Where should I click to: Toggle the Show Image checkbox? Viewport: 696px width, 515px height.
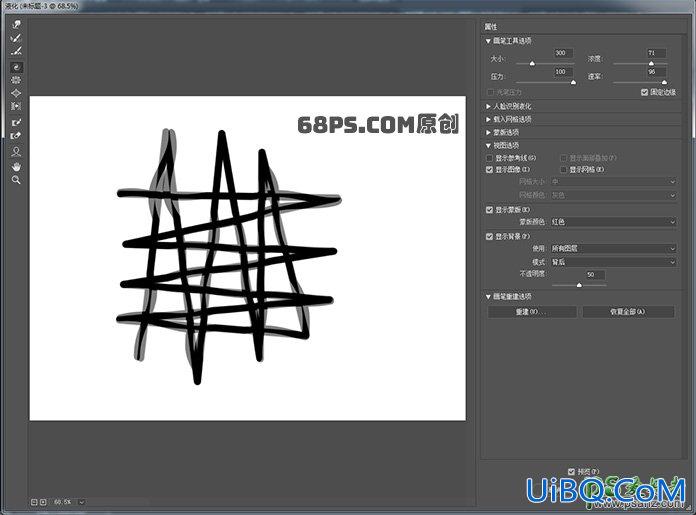490,170
